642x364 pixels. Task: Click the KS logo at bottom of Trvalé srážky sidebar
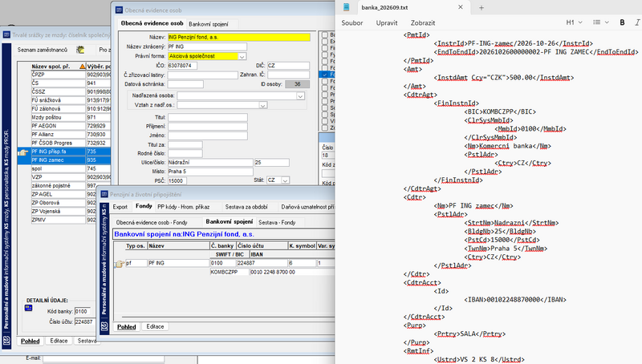[x=6, y=341]
